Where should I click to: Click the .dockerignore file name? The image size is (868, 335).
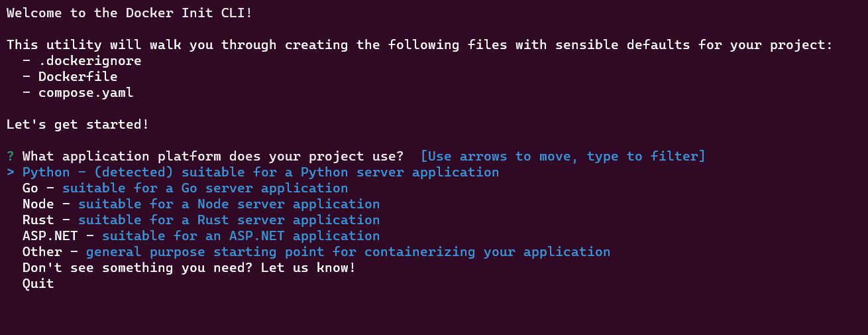click(89, 61)
